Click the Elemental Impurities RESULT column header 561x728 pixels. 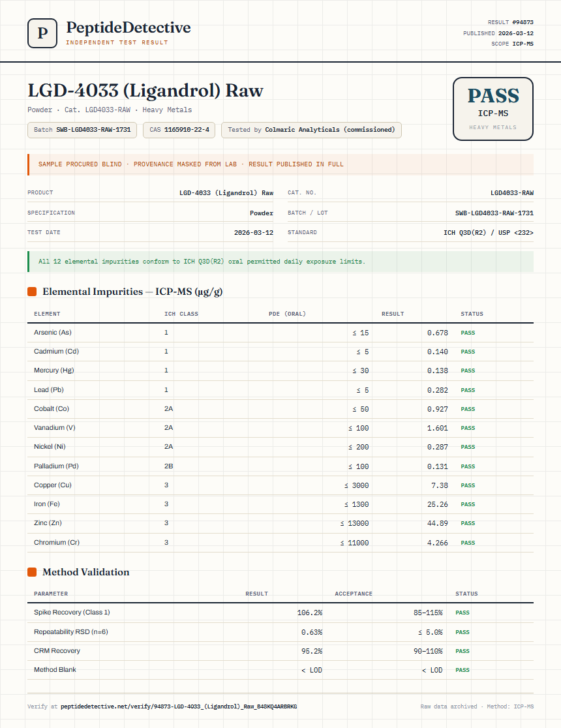[x=393, y=314]
